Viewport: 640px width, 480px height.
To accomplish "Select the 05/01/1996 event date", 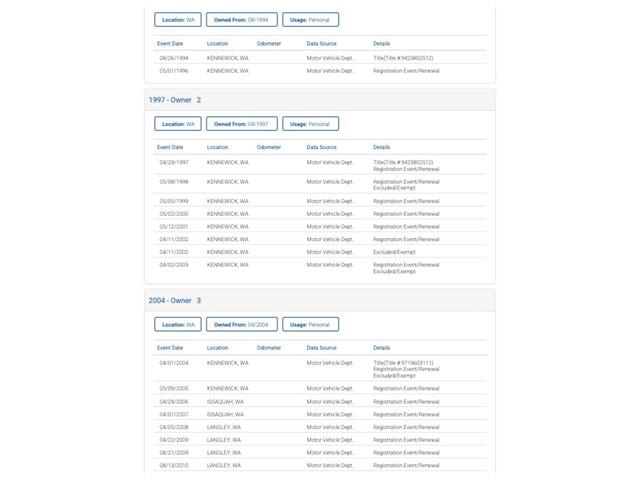I will (x=174, y=71).
